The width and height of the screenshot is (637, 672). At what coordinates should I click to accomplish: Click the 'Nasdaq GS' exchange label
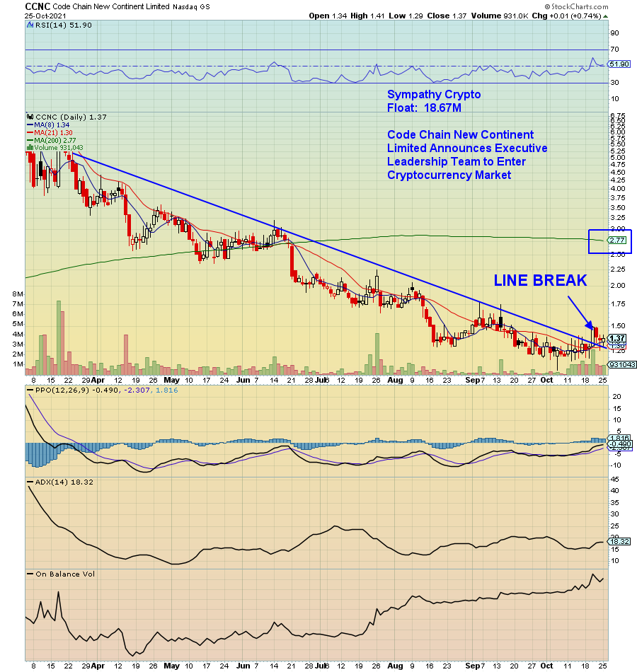click(x=191, y=7)
